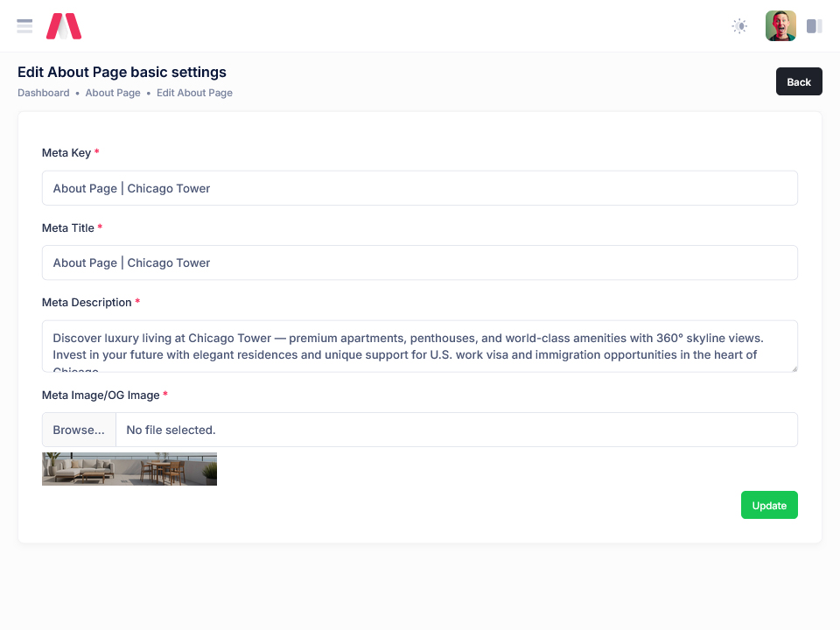The height and width of the screenshot is (630, 840).
Task: Click Browse... to choose an image
Action: (x=79, y=430)
